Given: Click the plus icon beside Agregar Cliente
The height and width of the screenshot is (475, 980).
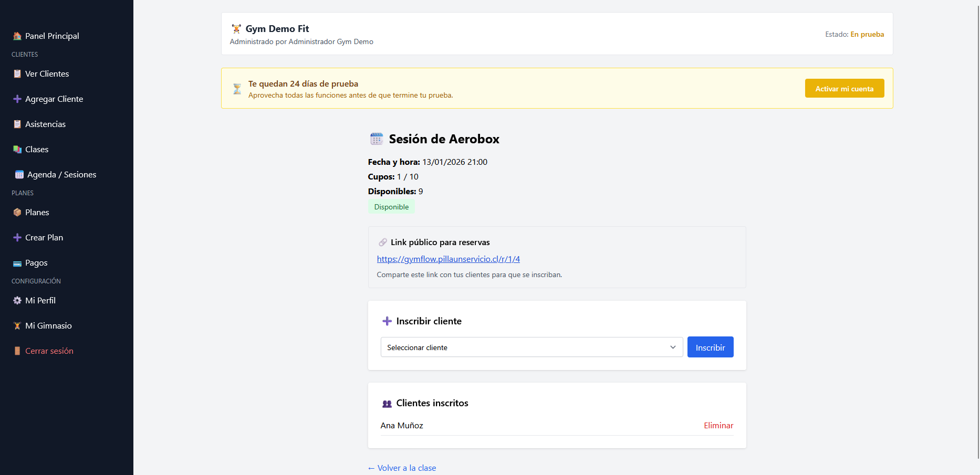Looking at the screenshot, I should coord(17,99).
